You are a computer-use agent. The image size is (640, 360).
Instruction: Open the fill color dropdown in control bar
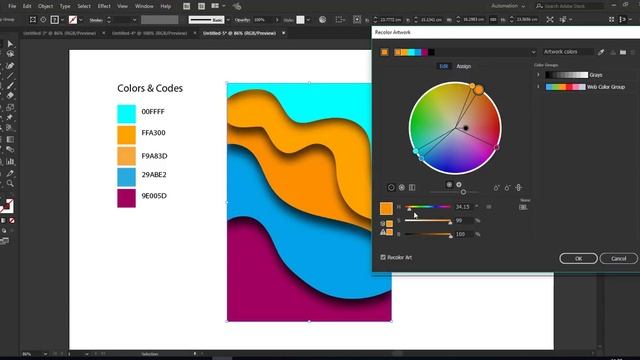tap(62, 20)
